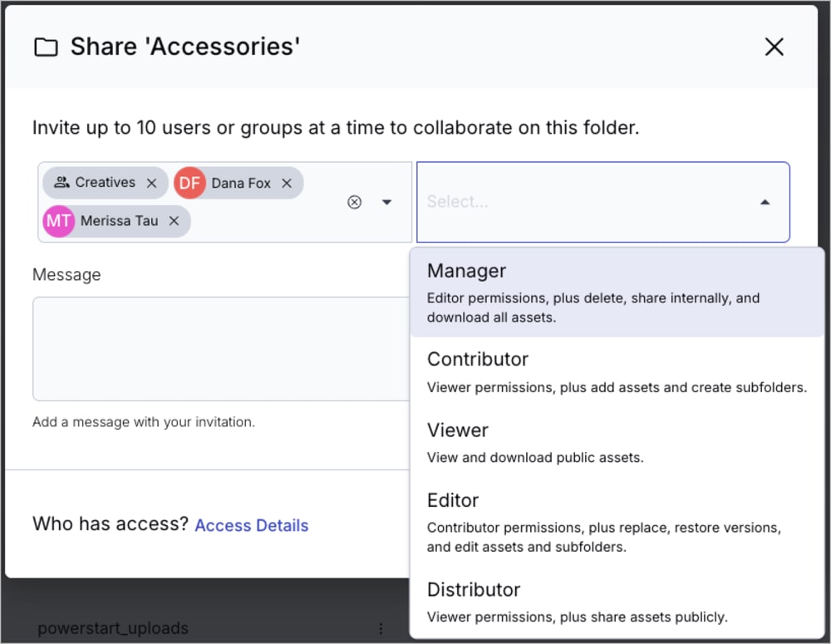Click Dana Fox's DF avatar
The image size is (831, 644).
[x=189, y=183]
